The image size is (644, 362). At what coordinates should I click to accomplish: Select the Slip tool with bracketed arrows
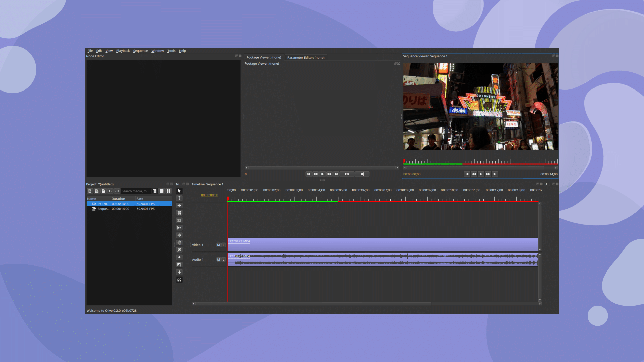point(179,228)
